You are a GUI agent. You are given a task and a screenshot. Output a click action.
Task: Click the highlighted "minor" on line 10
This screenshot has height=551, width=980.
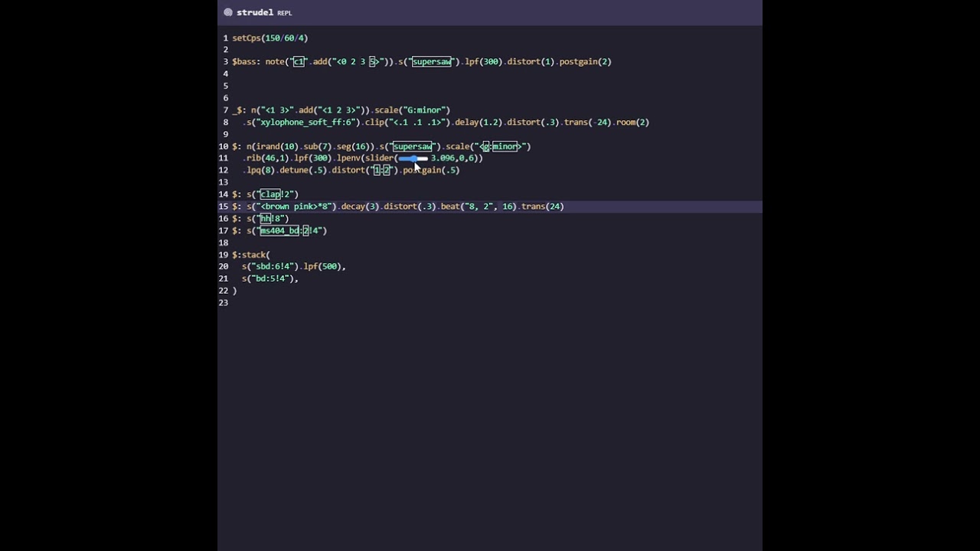point(505,146)
